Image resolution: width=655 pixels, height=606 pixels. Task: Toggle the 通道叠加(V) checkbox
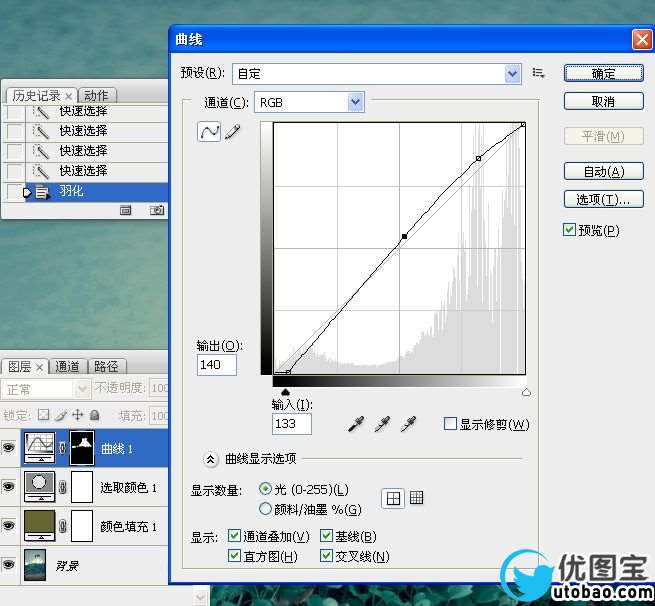(234, 535)
